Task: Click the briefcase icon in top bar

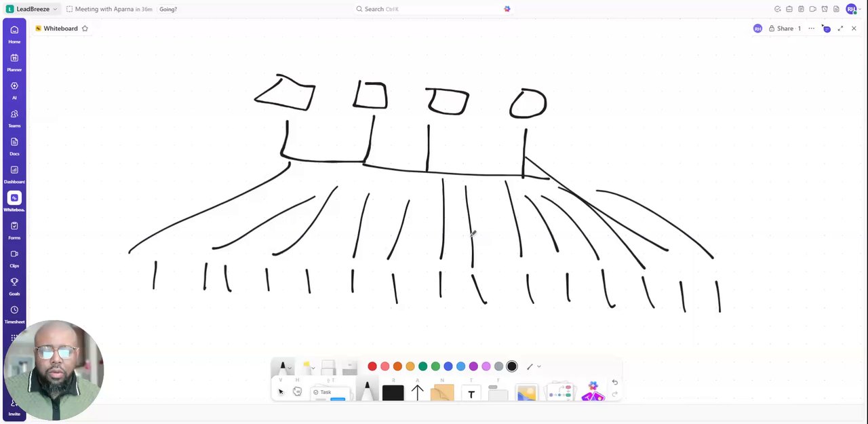Action: pyautogui.click(x=789, y=9)
